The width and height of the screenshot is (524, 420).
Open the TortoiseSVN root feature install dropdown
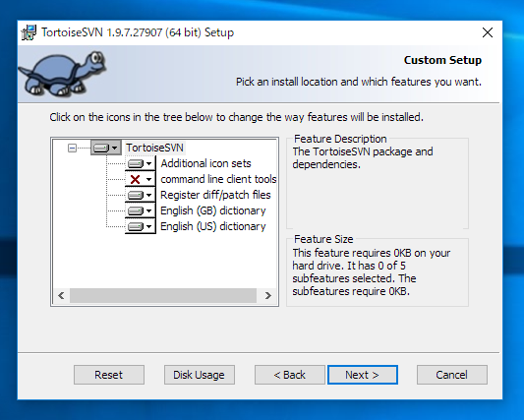(x=106, y=148)
